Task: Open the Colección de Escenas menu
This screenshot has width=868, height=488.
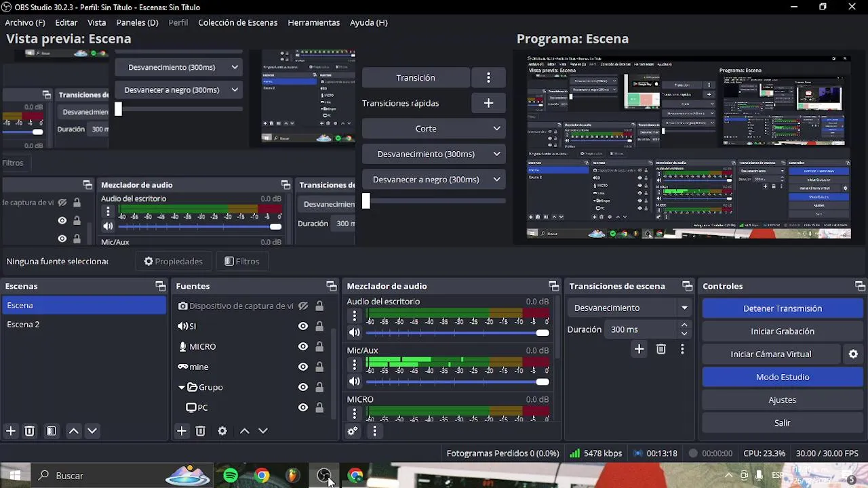Action: (237, 22)
